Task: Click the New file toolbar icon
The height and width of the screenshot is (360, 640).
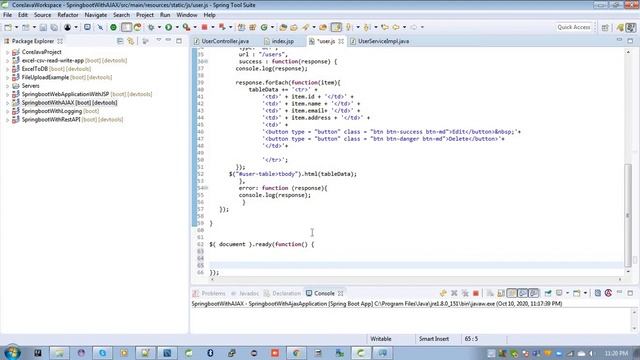Action: coord(8,27)
